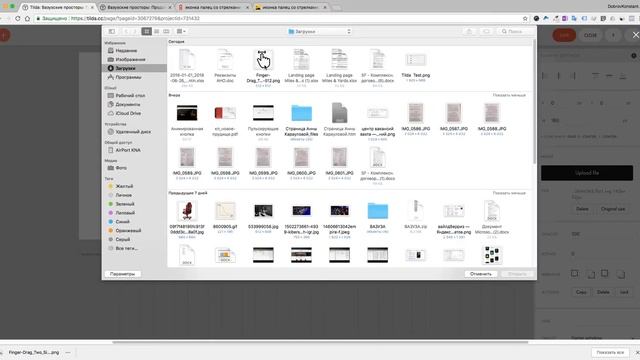640x360 pixels.
Task: Switch to the fourth browser tab with yellow favicon
Action: [x=290, y=7]
